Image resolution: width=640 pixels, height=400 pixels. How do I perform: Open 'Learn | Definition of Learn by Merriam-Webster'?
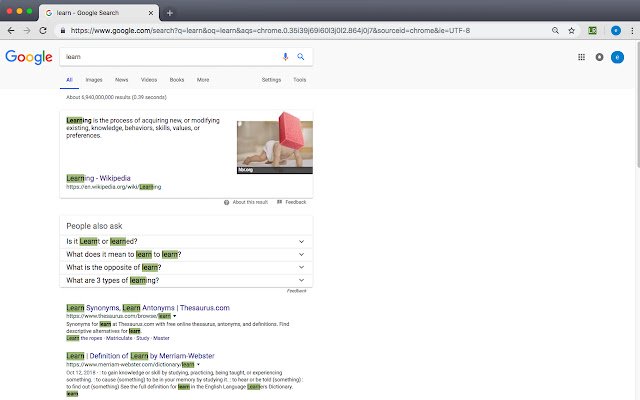pos(140,356)
